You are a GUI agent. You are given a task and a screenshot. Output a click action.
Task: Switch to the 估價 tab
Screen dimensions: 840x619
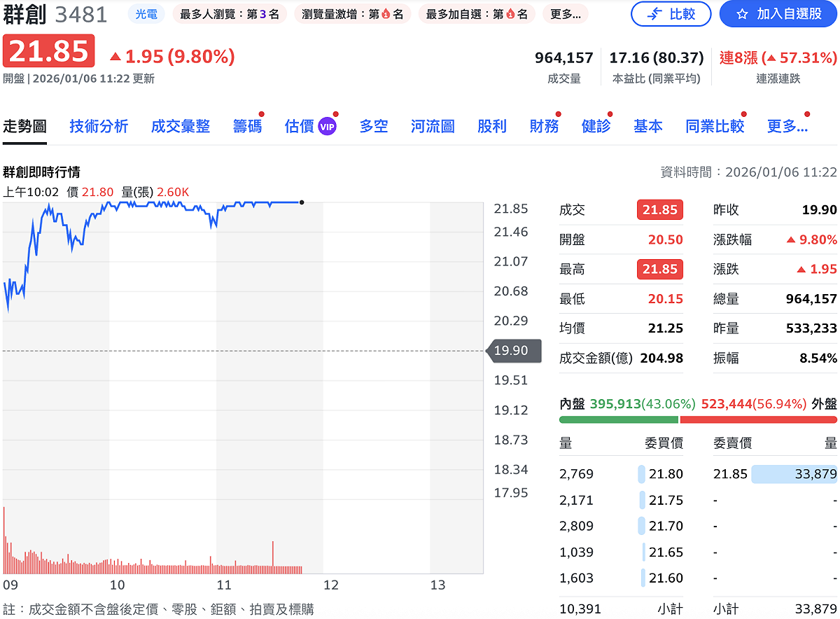click(300, 126)
